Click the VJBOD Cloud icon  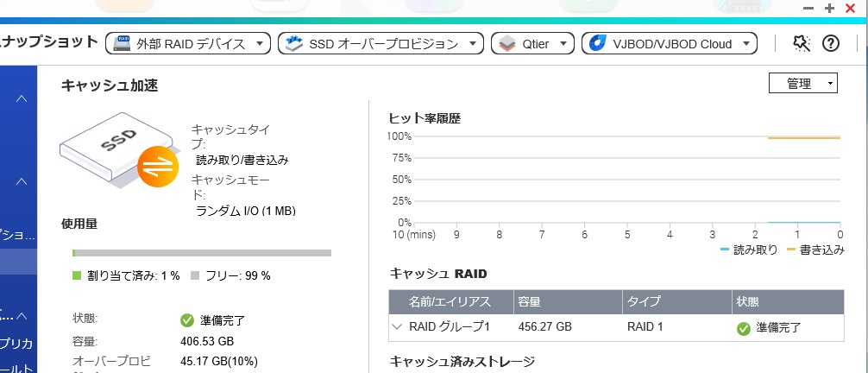click(598, 43)
